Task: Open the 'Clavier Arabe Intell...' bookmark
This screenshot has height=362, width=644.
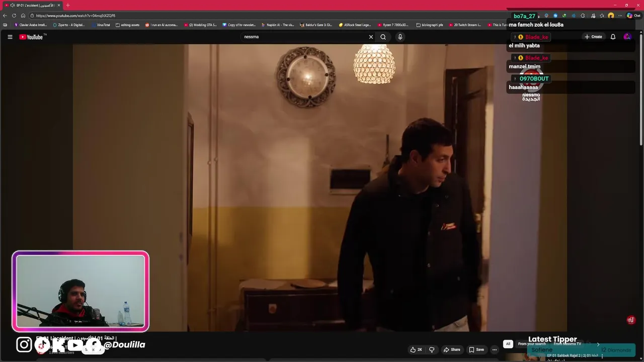Action: pos(30,25)
